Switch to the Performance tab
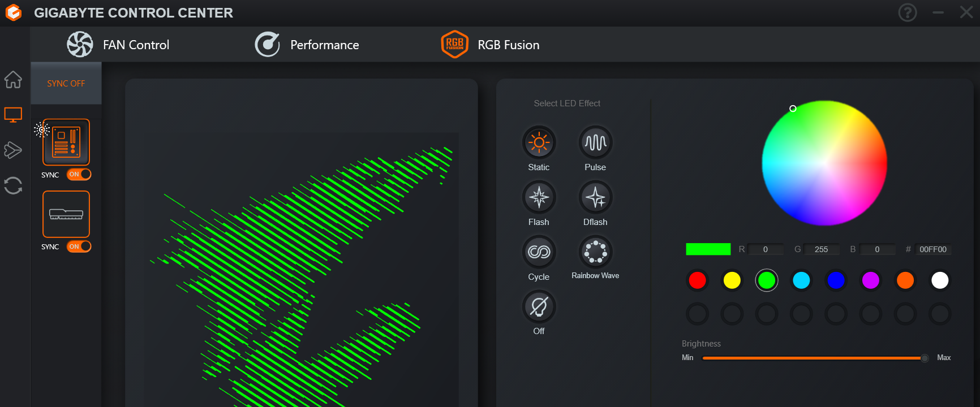The image size is (980, 407). pyautogui.click(x=307, y=45)
